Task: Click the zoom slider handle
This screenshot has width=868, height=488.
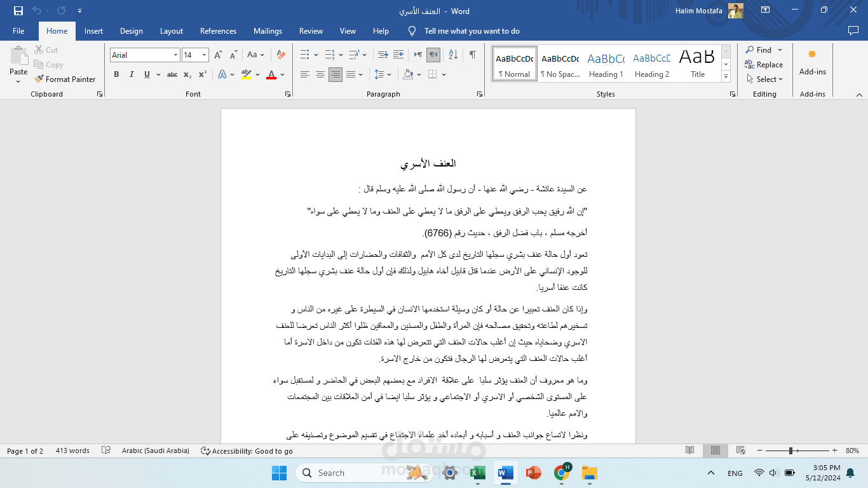Action: (x=790, y=451)
